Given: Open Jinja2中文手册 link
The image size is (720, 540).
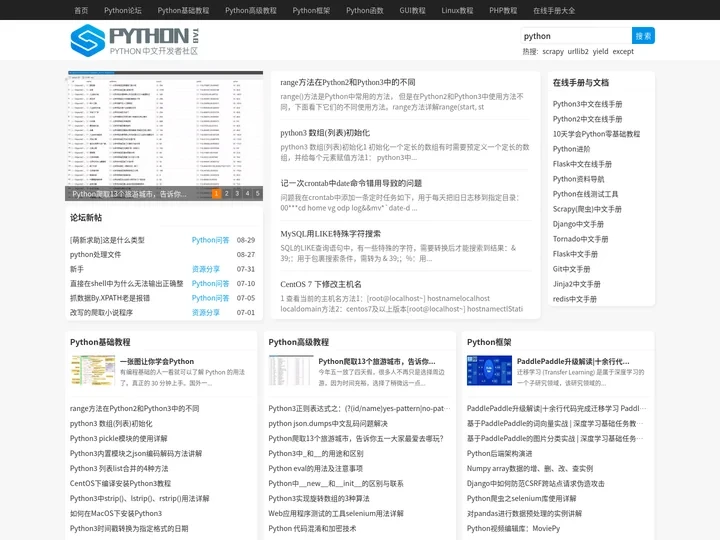Looking at the screenshot, I should pos(577,284).
